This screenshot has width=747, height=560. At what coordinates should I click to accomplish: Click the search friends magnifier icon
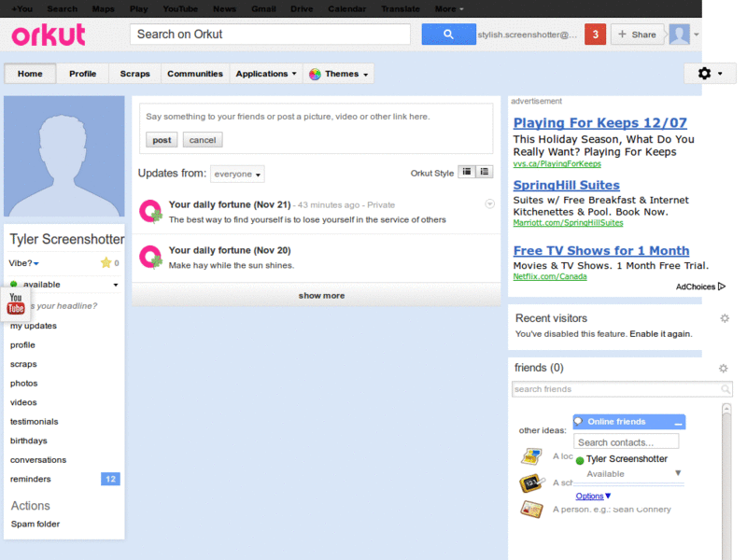tap(726, 389)
